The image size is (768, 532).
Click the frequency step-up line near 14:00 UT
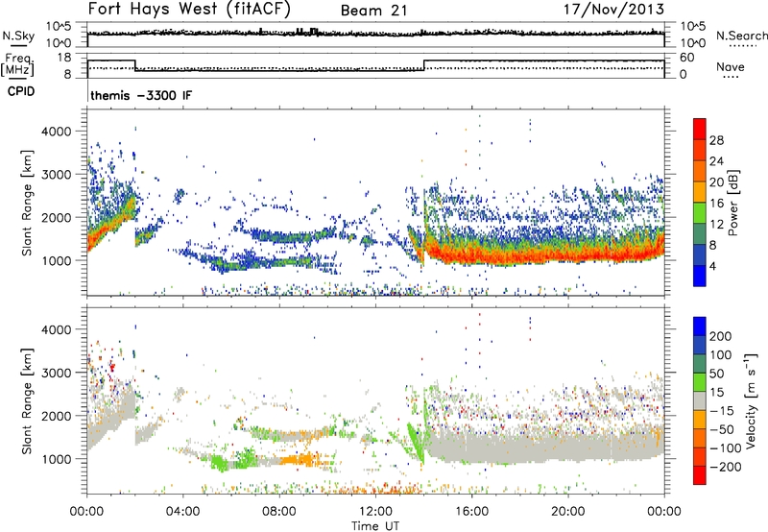pyautogui.click(x=424, y=65)
